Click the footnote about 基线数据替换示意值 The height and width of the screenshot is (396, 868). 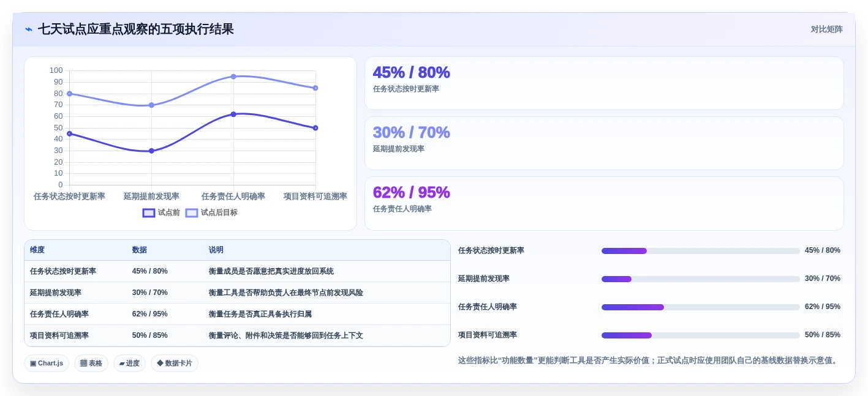648,361
